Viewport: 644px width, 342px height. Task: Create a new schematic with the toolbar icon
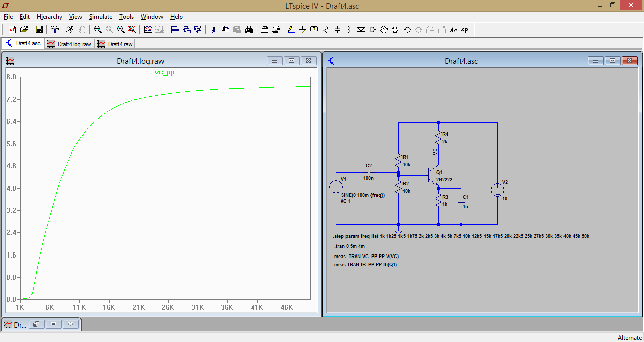click(12, 30)
